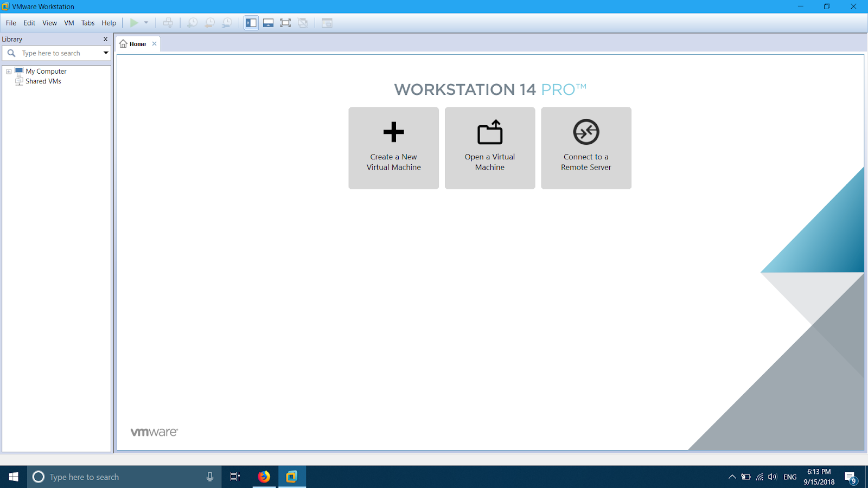Image resolution: width=868 pixels, height=488 pixels.
Task: Enter full screen mode
Action: 285,23
